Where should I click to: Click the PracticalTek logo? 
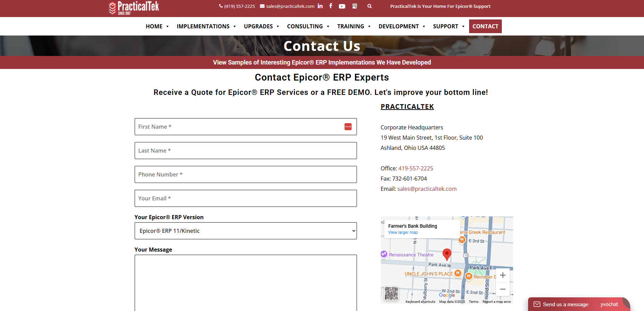click(134, 8)
